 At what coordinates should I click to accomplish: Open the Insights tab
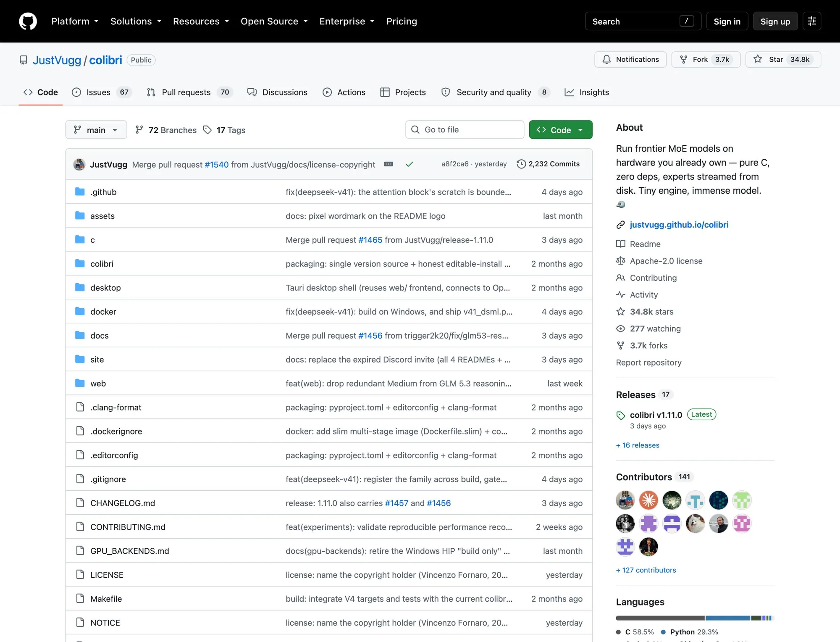(x=587, y=92)
